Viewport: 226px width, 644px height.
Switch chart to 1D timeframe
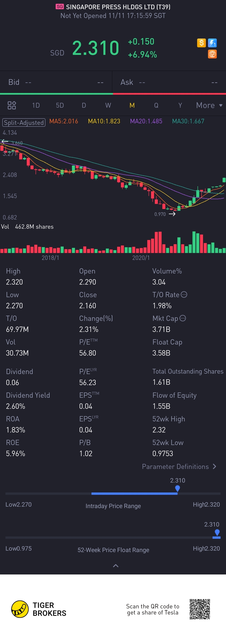pos(36,105)
